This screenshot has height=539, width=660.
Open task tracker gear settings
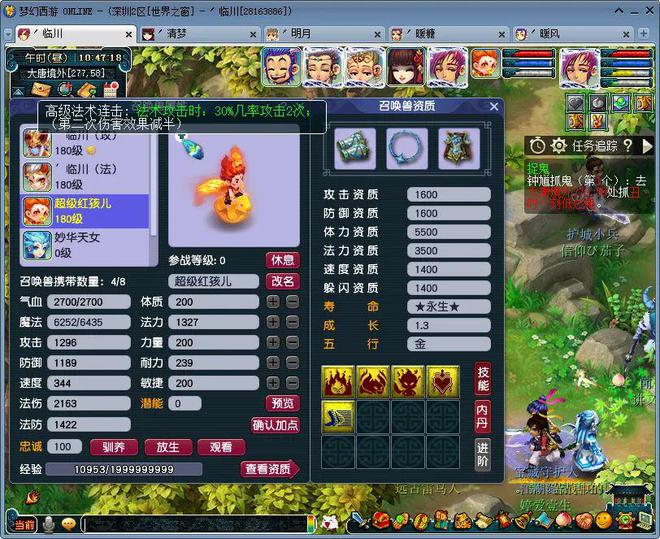click(558, 146)
